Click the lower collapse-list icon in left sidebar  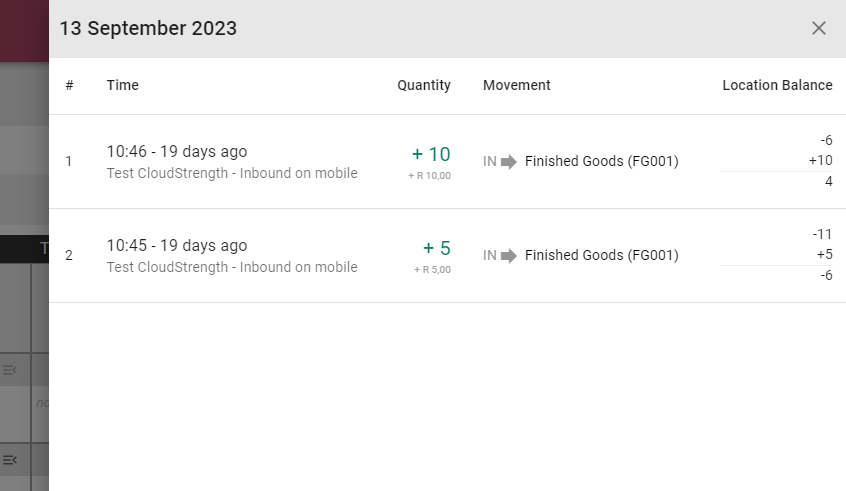10,460
